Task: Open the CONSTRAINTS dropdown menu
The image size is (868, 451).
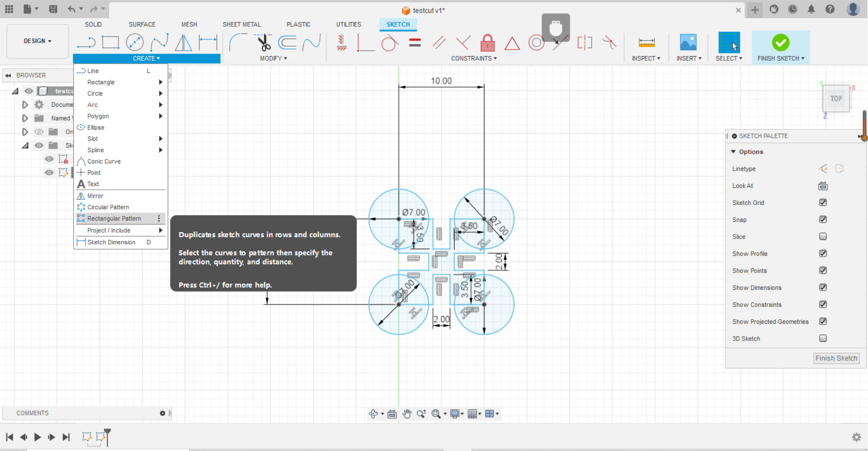Action: coord(474,58)
